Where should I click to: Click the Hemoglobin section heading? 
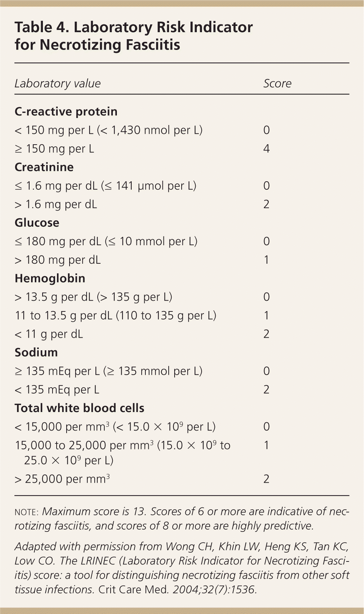(50, 278)
